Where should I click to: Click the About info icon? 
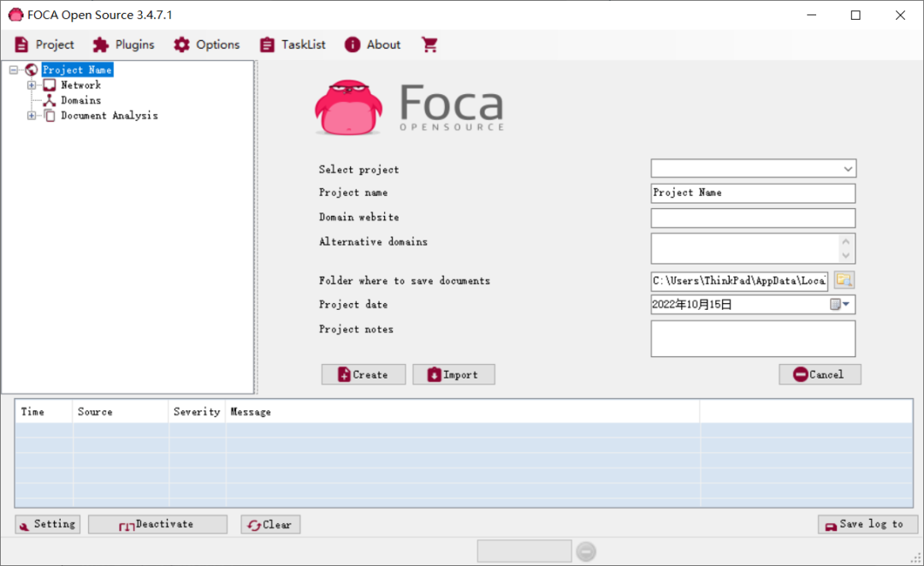tap(352, 45)
